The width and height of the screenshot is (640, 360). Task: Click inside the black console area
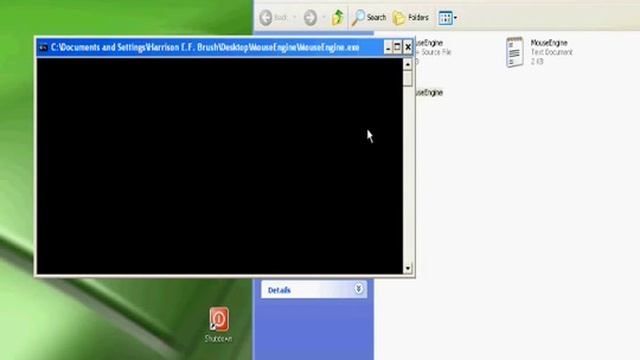pyautogui.click(x=220, y=166)
